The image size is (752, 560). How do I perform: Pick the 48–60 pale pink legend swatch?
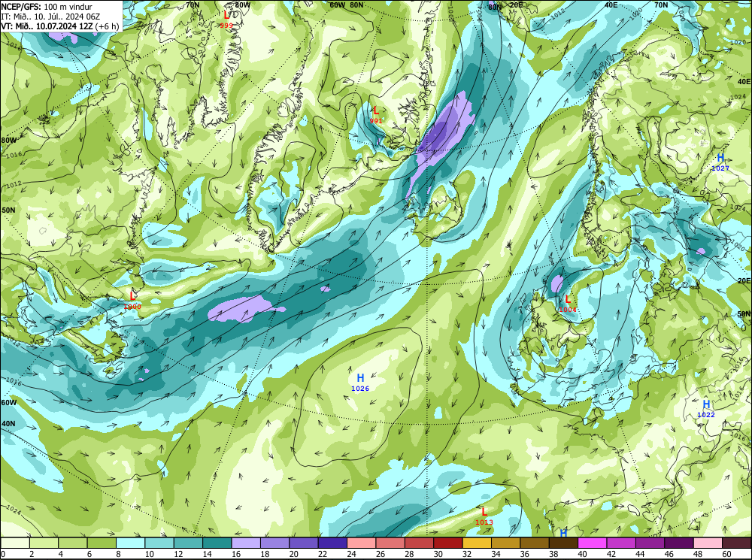click(708, 543)
